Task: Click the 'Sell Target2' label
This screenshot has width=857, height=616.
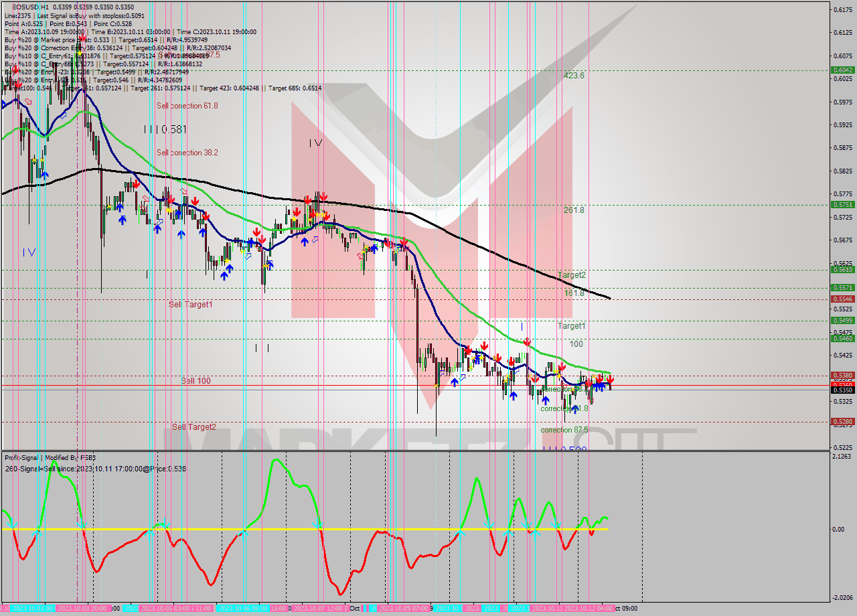Action: 194,427
